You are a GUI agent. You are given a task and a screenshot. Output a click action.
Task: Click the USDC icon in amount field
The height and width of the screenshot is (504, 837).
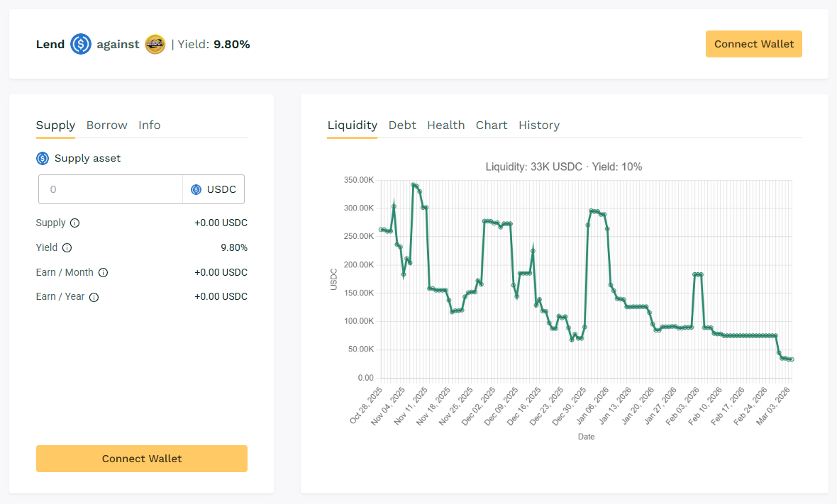[196, 189]
